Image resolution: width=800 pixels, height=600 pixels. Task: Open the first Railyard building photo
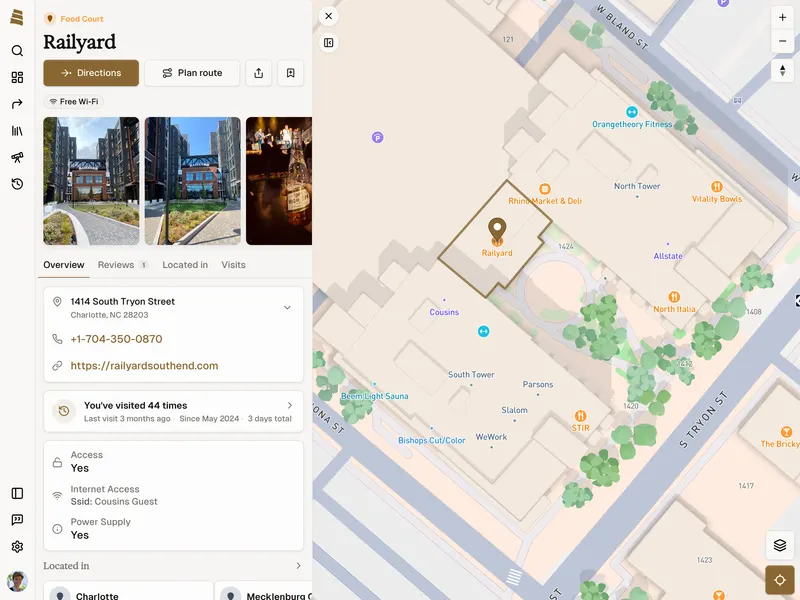click(x=91, y=181)
